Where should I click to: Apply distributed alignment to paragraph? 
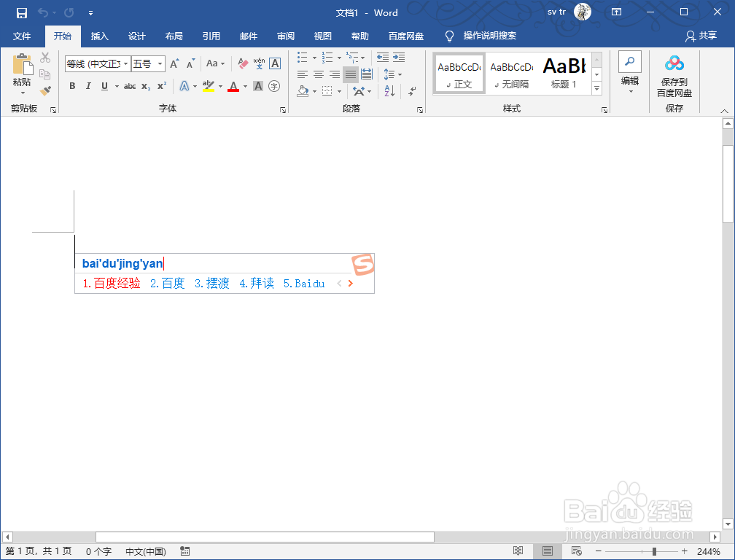(367, 74)
